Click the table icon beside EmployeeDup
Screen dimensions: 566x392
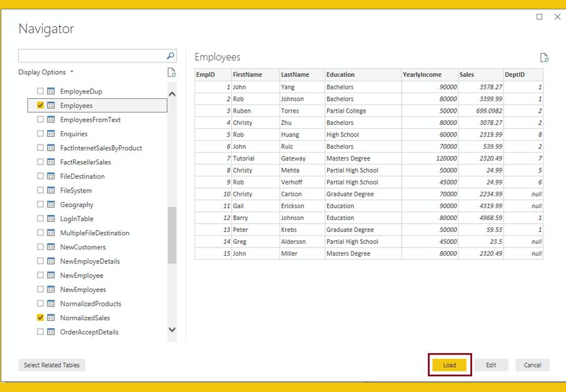[51, 91]
